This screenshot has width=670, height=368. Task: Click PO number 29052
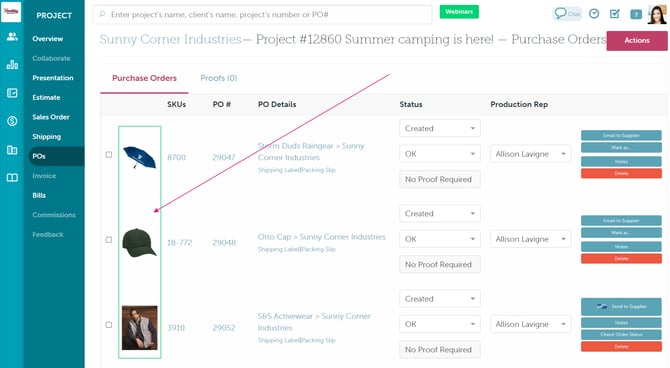coord(224,328)
